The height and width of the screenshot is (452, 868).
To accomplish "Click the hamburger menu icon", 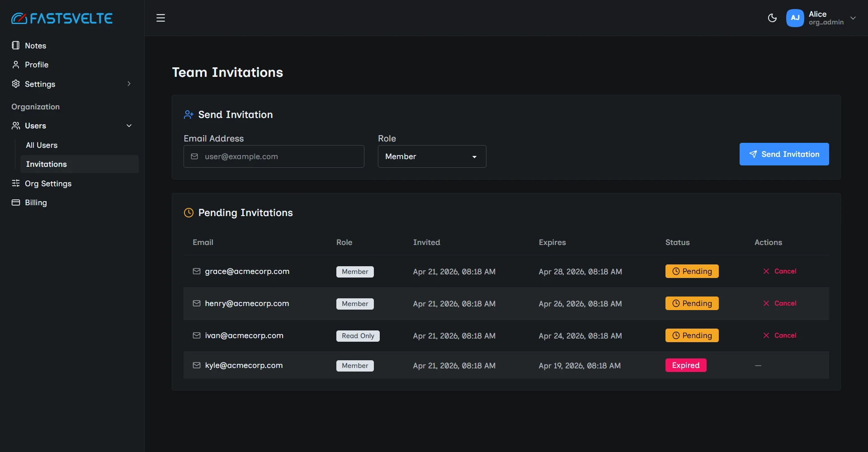I will [160, 18].
